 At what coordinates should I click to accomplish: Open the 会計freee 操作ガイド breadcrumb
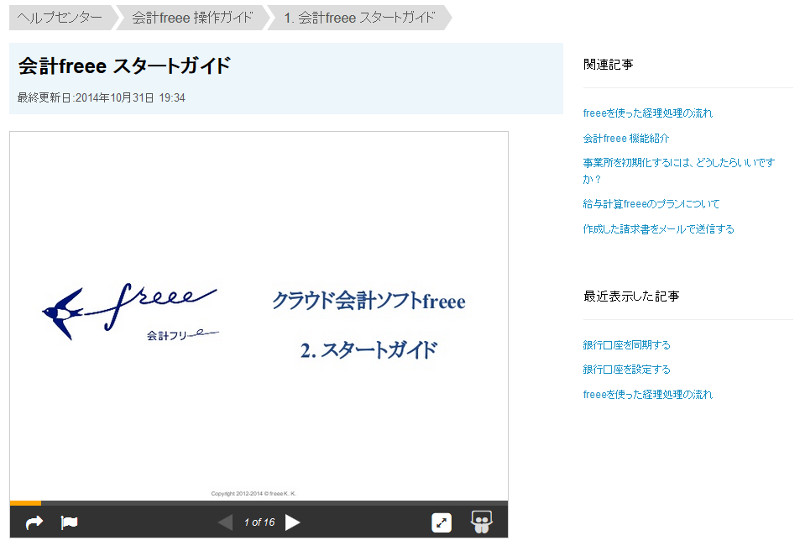[192, 18]
